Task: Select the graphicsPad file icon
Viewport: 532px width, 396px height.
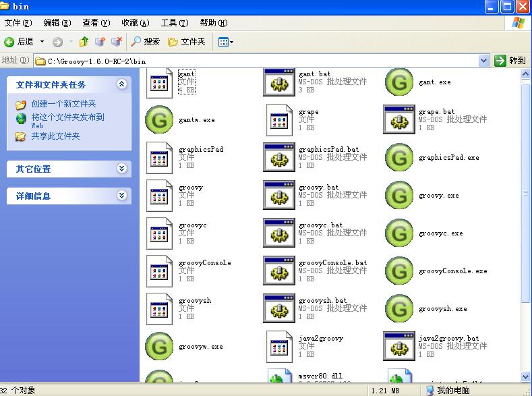Action: pyautogui.click(x=159, y=158)
